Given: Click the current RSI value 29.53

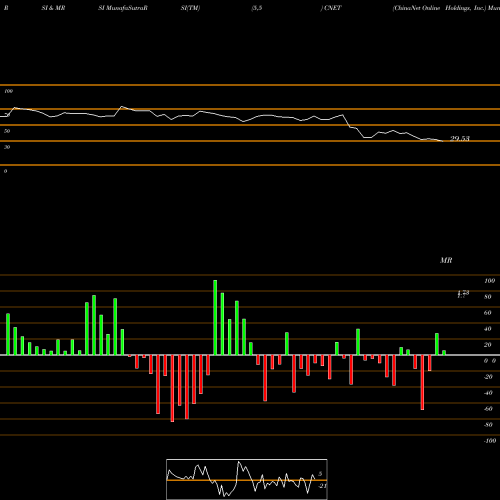Looking at the screenshot, I should 460,139.
